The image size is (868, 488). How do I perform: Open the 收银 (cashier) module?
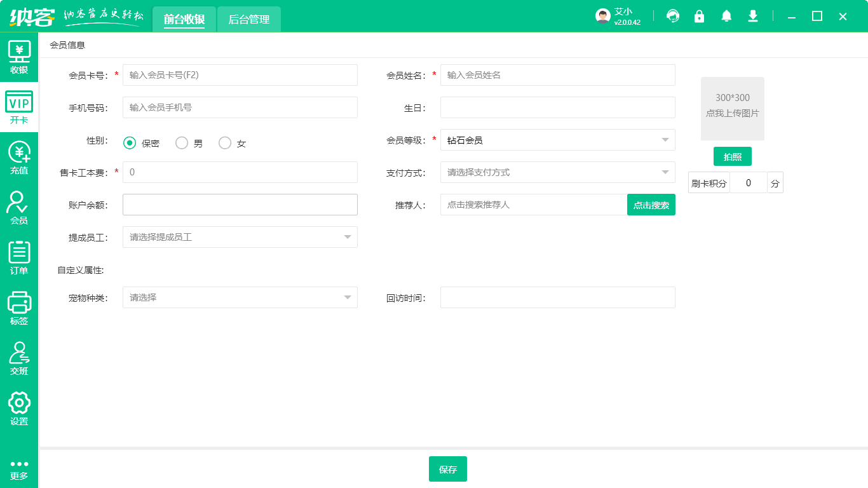point(19,58)
